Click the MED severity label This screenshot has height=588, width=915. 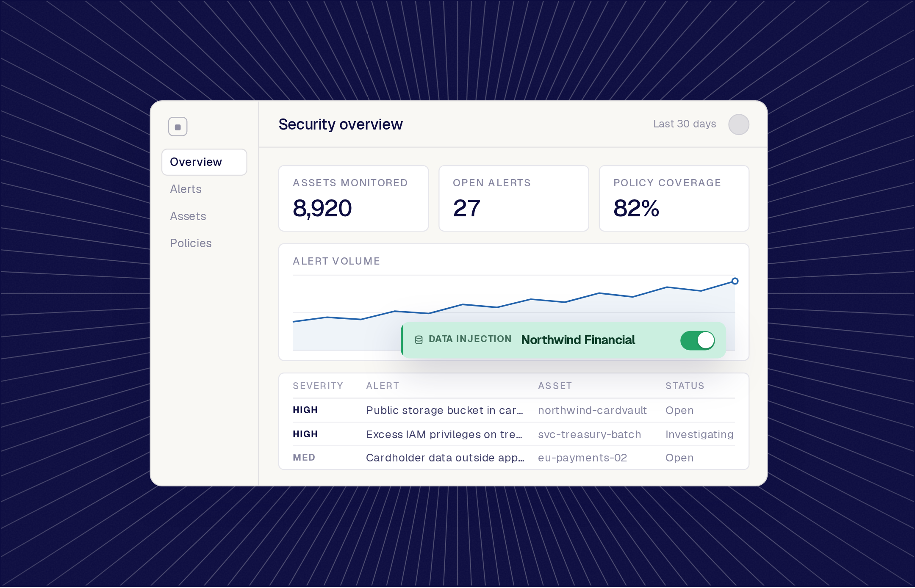click(x=304, y=458)
